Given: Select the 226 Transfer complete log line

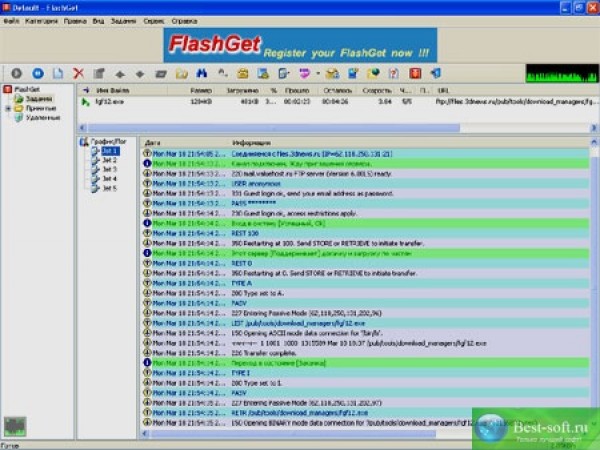Looking at the screenshot, I should click(365, 353).
